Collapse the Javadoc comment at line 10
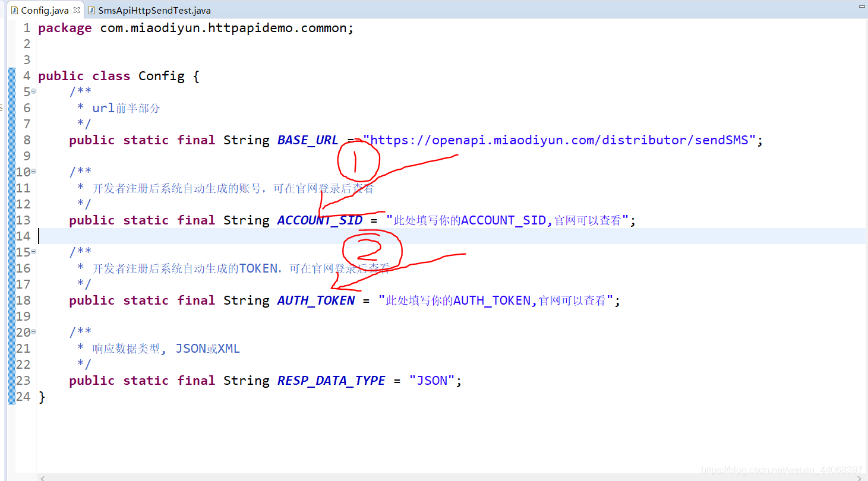Image resolution: width=868 pixels, height=481 pixels. pos(34,172)
